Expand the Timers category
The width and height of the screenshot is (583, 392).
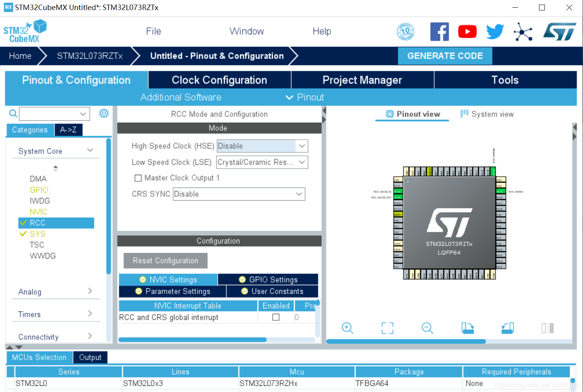(90, 313)
